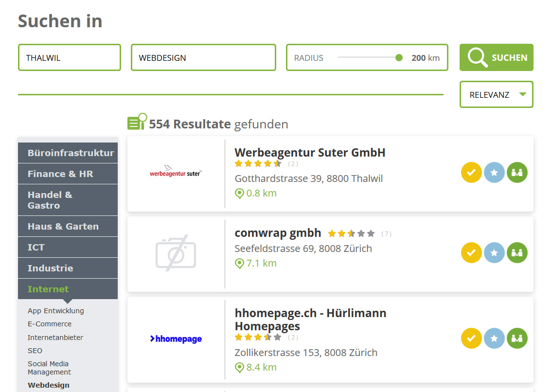Click the 0.8 km distance text
The height and width of the screenshot is (392, 552).
(262, 194)
